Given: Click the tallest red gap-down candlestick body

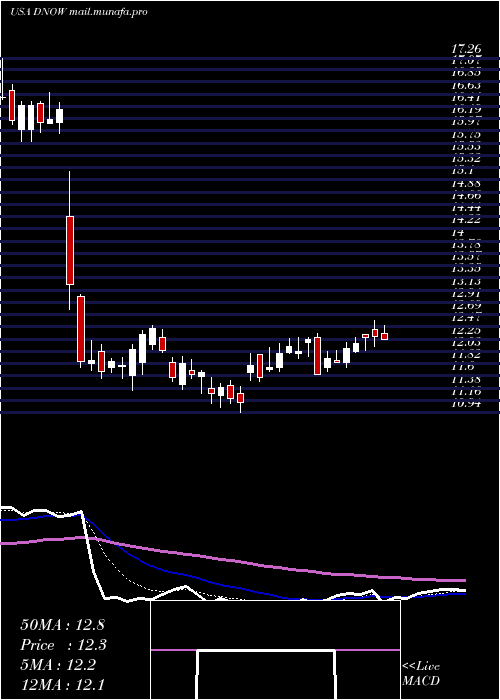Looking at the screenshot, I should point(70,250).
